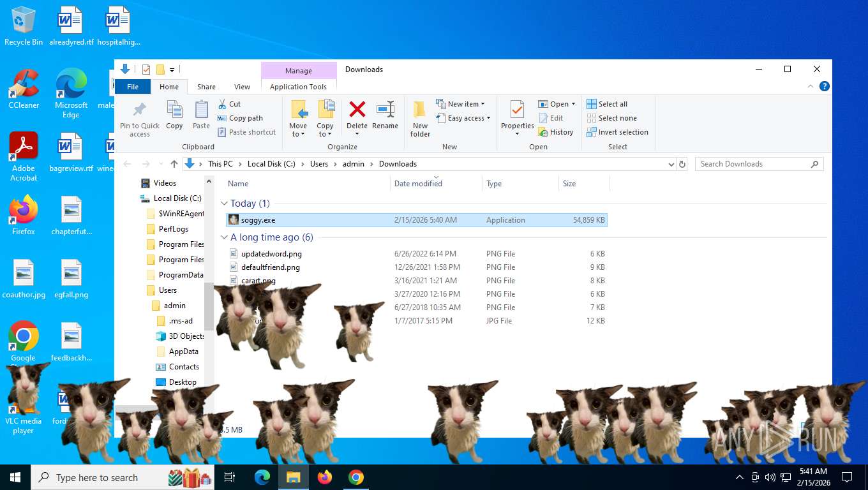Sort by Date modified column
The width and height of the screenshot is (868, 490).
coord(418,184)
